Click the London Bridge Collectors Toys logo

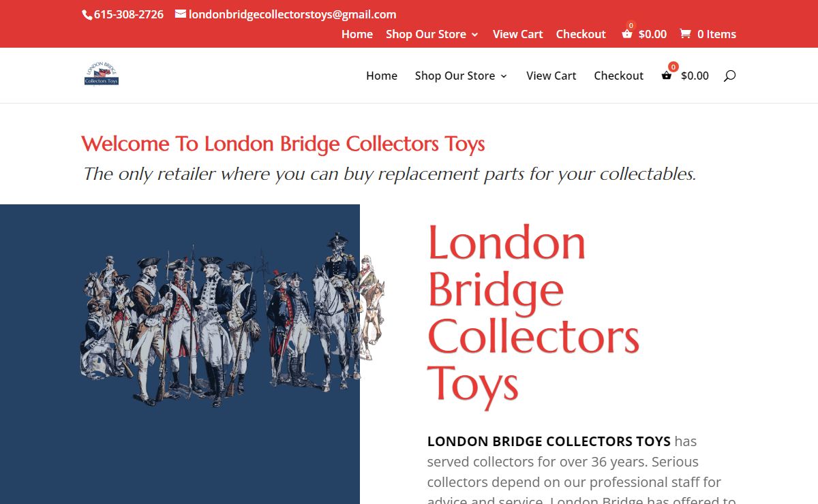102,74
